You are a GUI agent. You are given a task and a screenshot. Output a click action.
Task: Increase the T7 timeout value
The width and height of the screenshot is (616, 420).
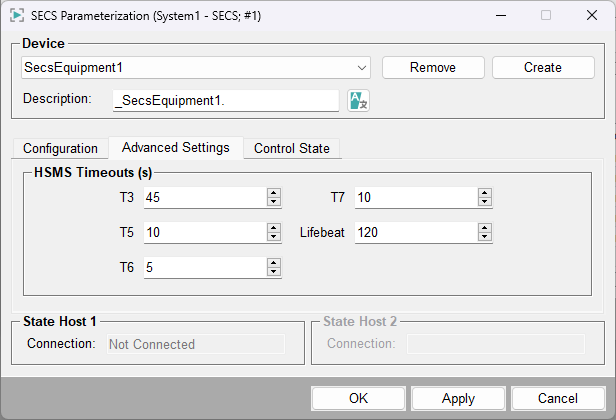484,193
